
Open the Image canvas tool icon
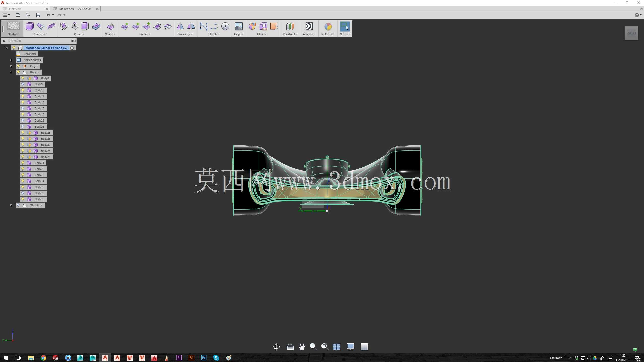(239, 26)
